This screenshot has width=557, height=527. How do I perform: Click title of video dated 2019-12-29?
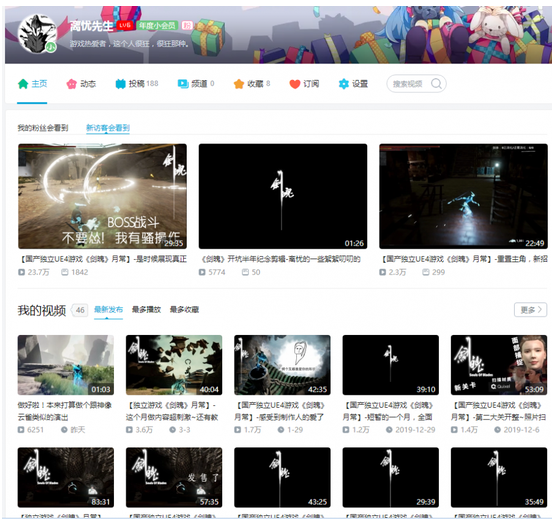389,411
